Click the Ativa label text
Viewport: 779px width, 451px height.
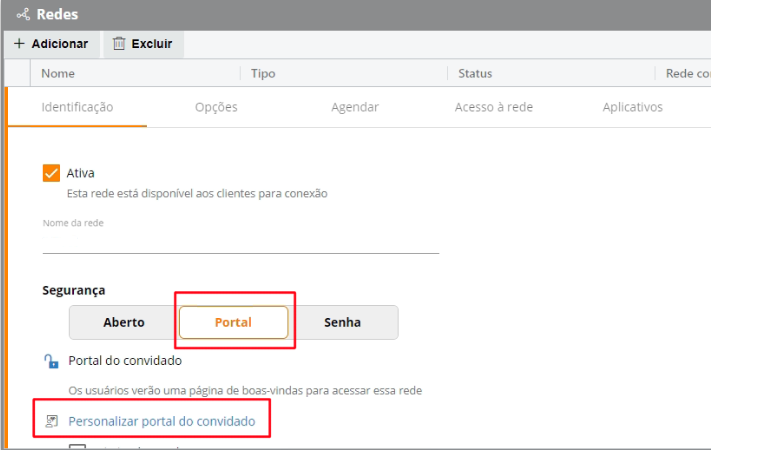pyautogui.click(x=80, y=173)
